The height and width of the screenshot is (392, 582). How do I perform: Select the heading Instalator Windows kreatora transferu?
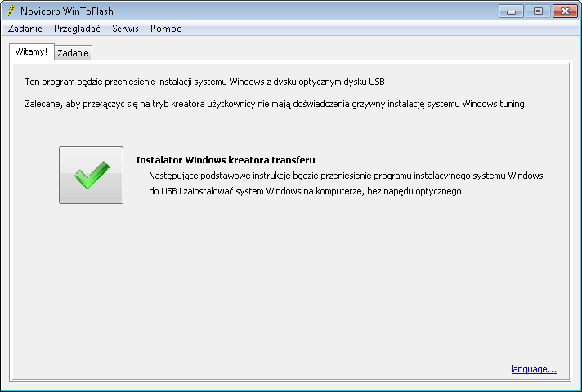(226, 160)
